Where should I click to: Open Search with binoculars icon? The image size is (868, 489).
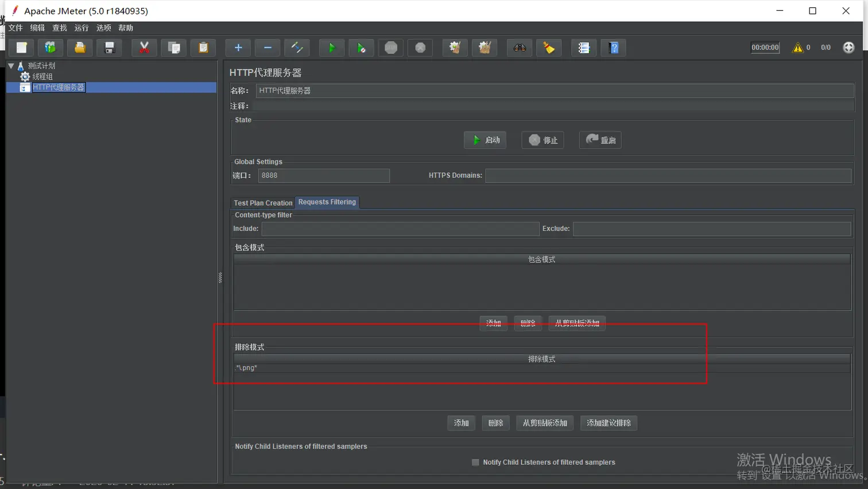pyautogui.click(x=520, y=48)
